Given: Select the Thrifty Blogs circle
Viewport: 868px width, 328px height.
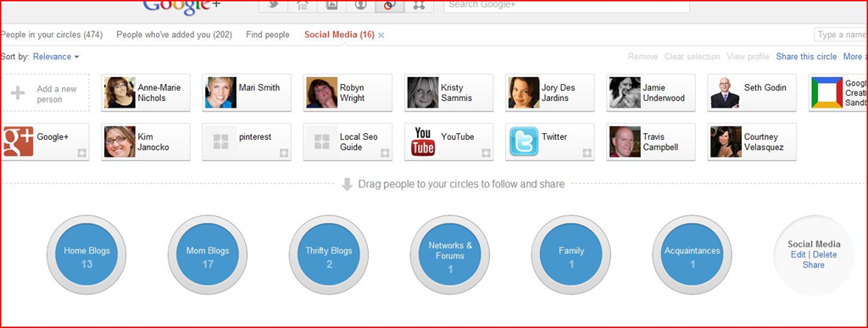Looking at the screenshot, I should coord(329,255).
